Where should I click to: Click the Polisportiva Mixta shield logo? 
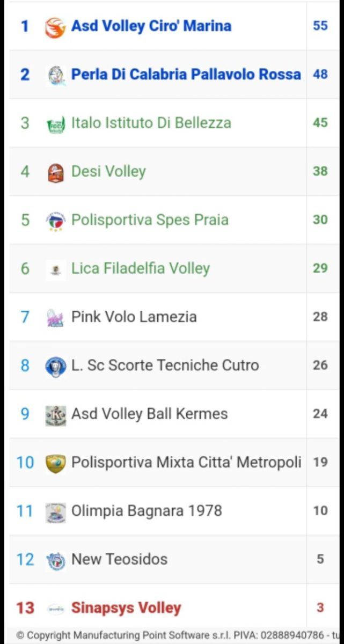[55, 463]
